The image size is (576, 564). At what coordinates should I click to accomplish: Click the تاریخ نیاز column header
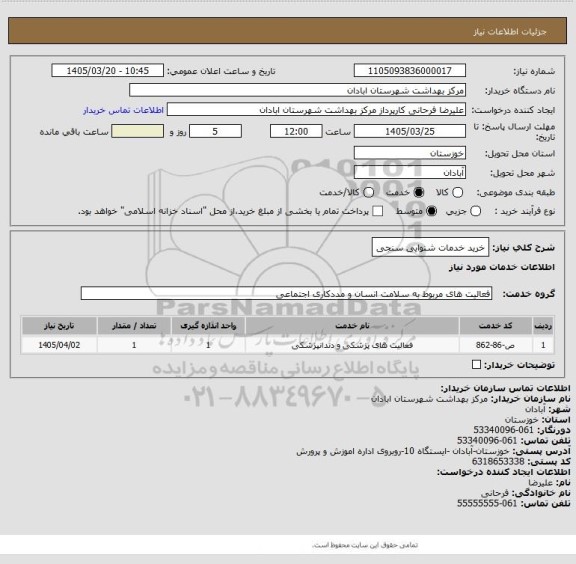[59, 326]
